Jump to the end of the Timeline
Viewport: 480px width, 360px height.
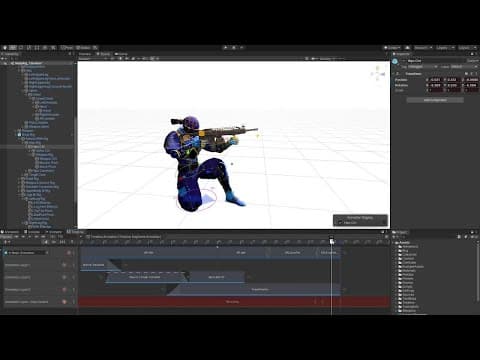point(44,237)
